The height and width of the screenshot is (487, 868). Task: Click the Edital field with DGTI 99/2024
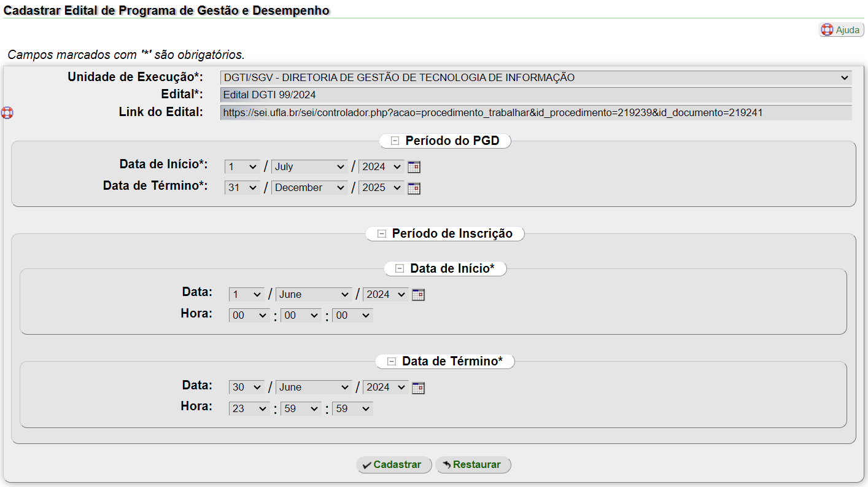click(x=536, y=95)
